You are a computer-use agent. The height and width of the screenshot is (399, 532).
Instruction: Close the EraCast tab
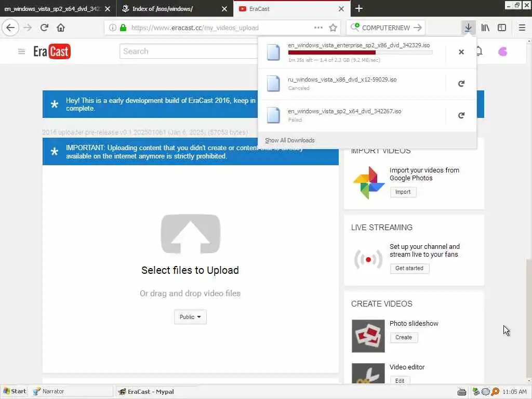341,9
